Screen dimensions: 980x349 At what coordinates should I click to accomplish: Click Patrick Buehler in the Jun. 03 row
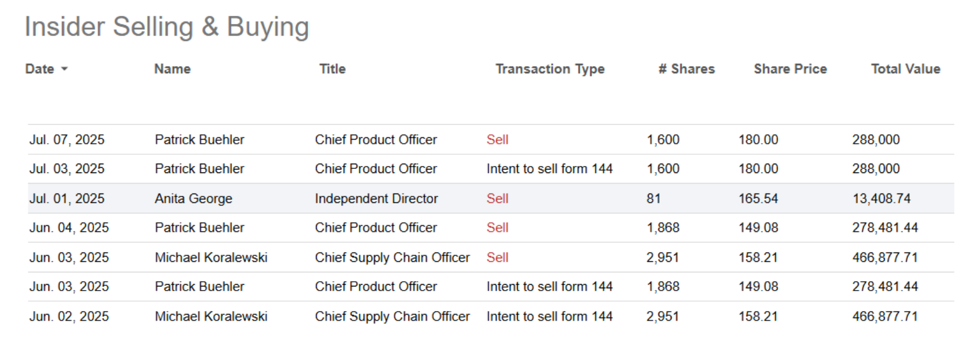click(199, 287)
